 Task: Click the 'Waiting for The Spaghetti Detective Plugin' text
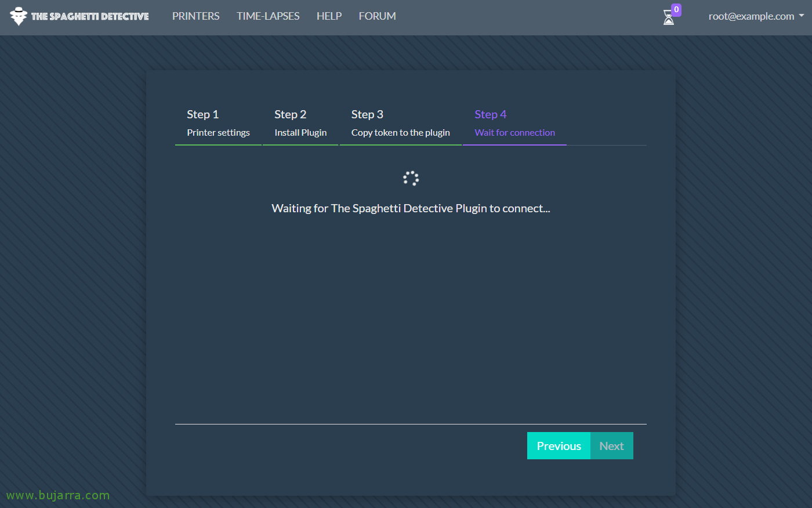point(411,208)
